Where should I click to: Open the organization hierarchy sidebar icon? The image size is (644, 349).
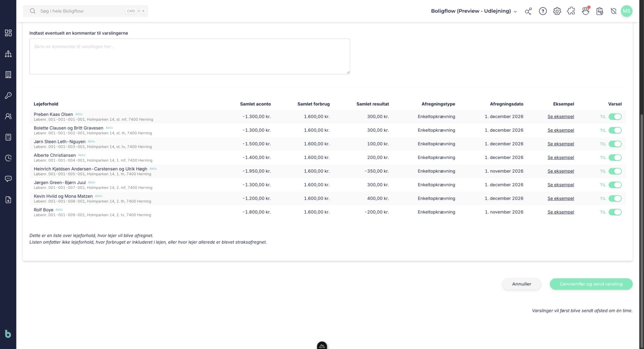(8, 54)
